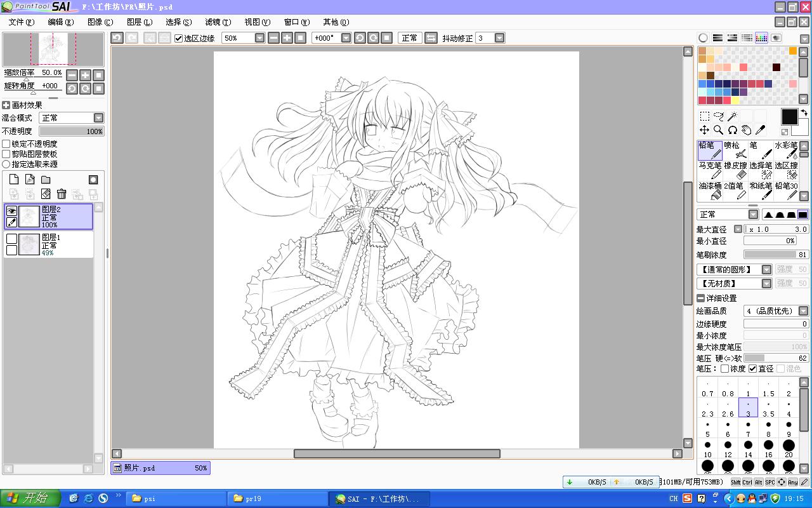Select the 2值笔 binary pen tool
The width and height of the screenshot is (812, 508).
coord(735,190)
